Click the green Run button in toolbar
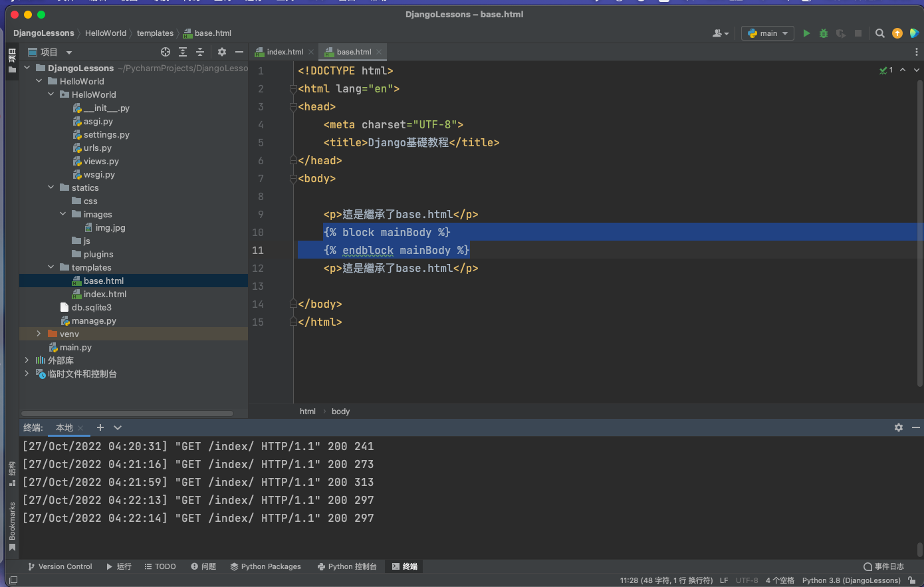The height and width of the screenshot is (587, 924). [806, 33]
